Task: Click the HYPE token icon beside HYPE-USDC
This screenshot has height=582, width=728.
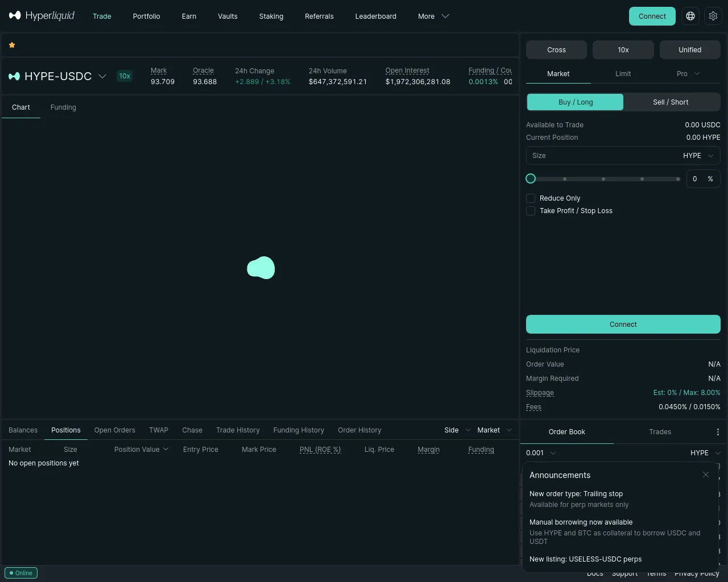Action: [14, 76]
